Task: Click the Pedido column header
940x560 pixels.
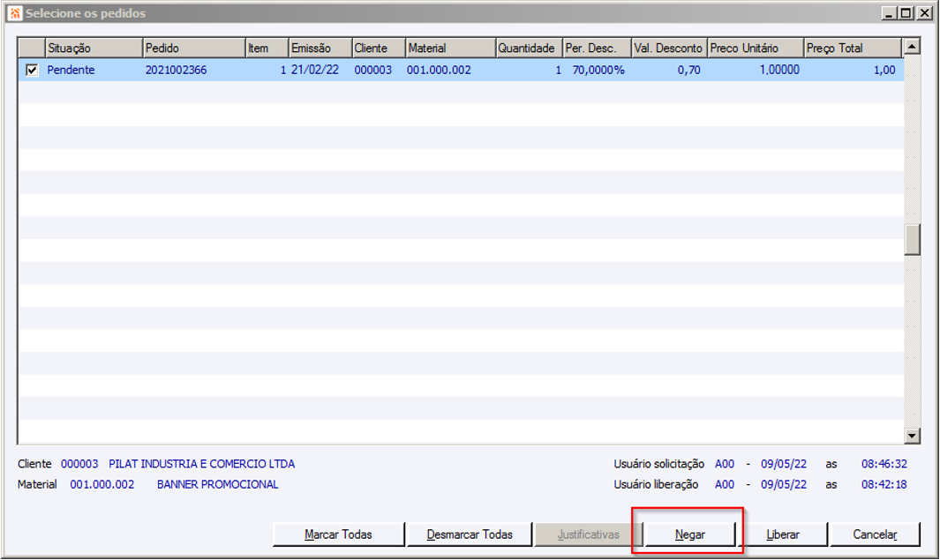Action: pyautogui.click(x=194, y=48)
